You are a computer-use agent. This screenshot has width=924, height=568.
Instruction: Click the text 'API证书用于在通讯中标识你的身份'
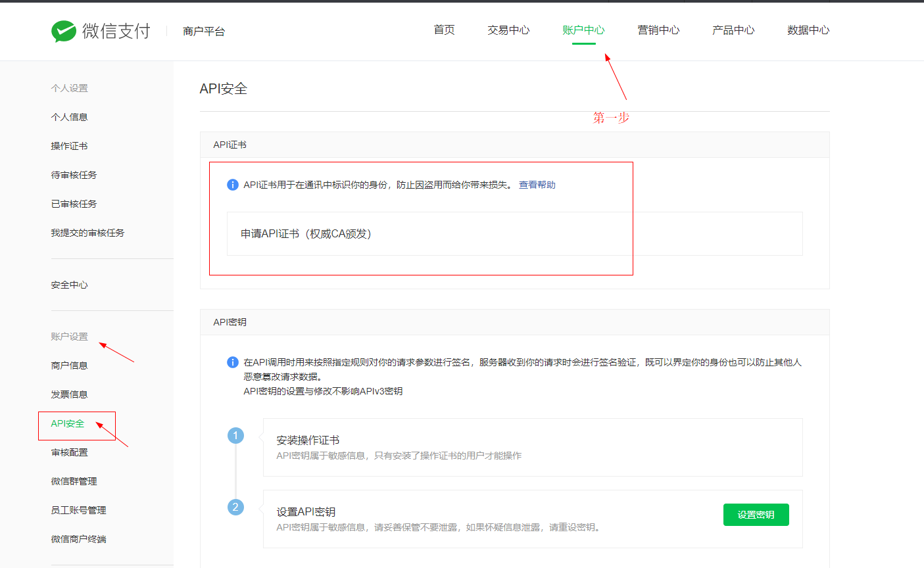(316, 185)
